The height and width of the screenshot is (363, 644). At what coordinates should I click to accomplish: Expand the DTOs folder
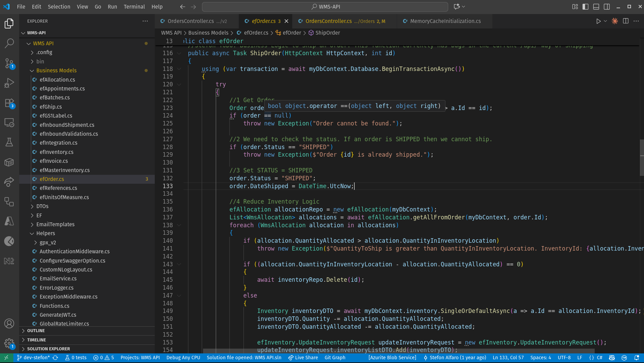[x=42, y=206]
